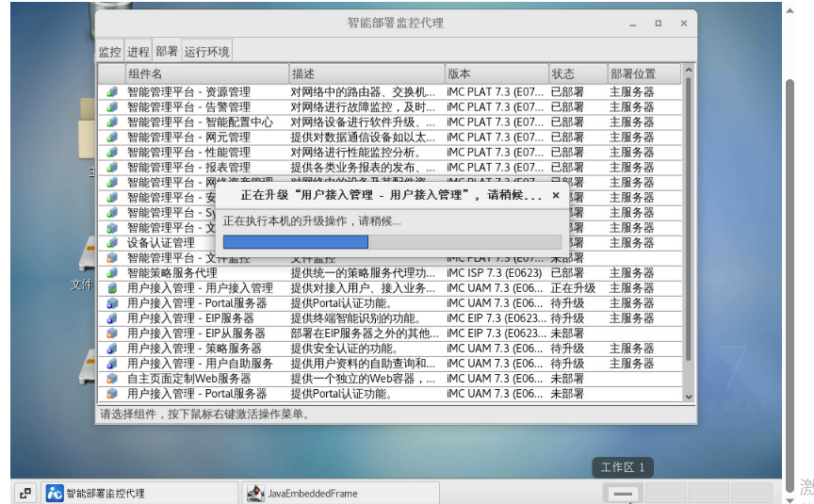Click the icon beside EIP服务器 row
Viewport: 814px width, 504px height.
coord(111,317)
